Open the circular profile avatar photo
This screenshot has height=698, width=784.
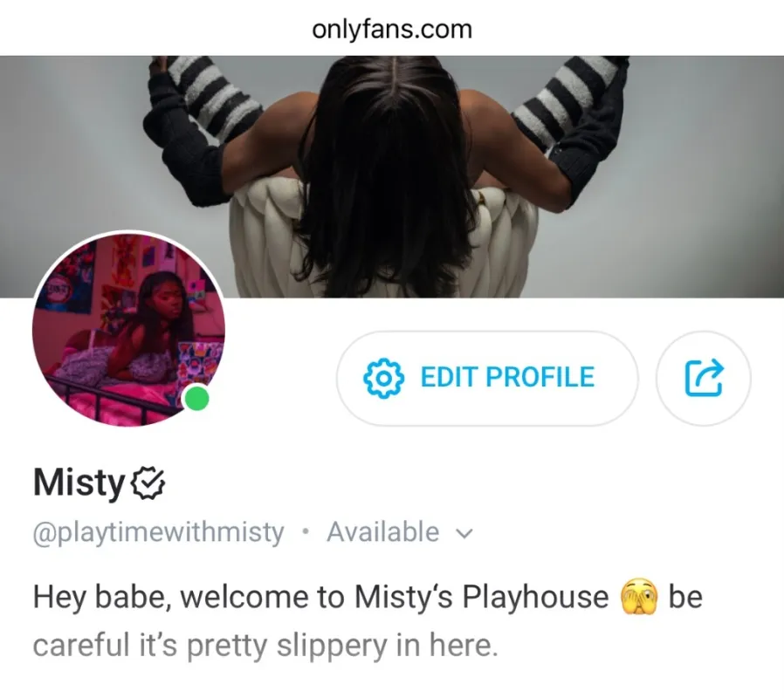pyautogui.click(x=128, y=330)
